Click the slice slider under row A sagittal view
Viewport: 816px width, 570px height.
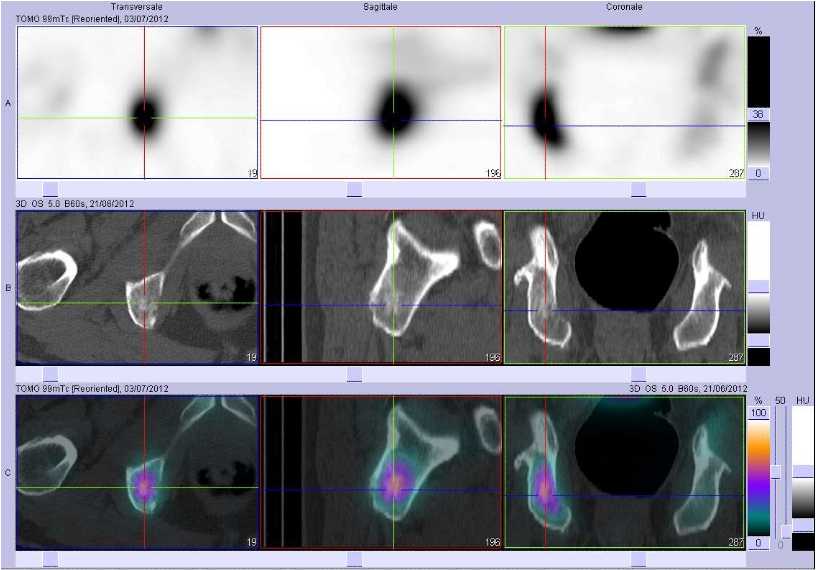[x=354, y=189]
